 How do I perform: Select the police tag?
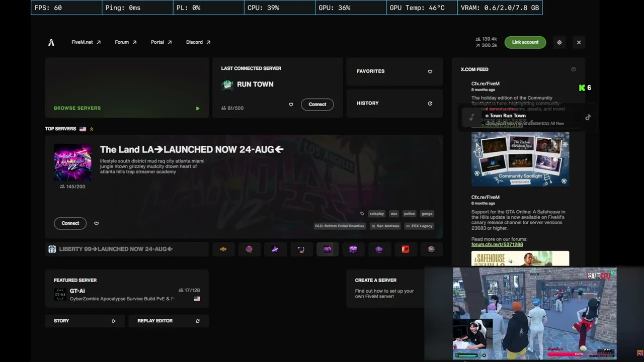(x=409, y=214)
